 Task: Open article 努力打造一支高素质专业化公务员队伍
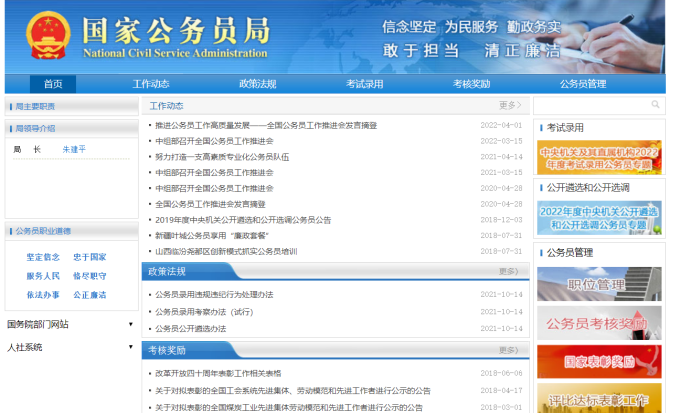[222, 157]
